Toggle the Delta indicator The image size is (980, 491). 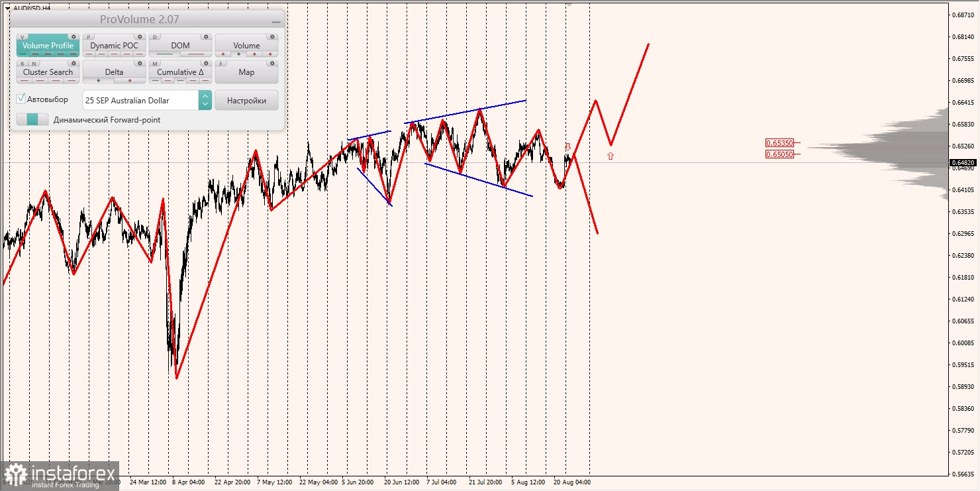pos(114,72)
